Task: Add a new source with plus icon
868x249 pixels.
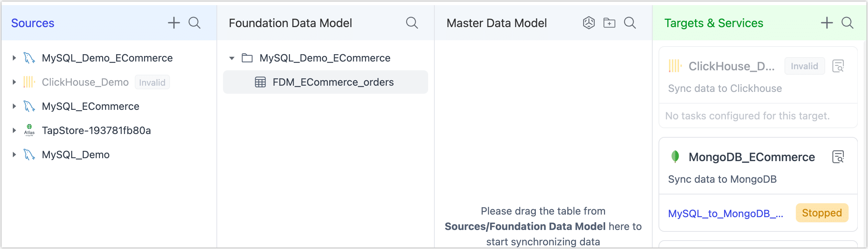Action: 174,23
